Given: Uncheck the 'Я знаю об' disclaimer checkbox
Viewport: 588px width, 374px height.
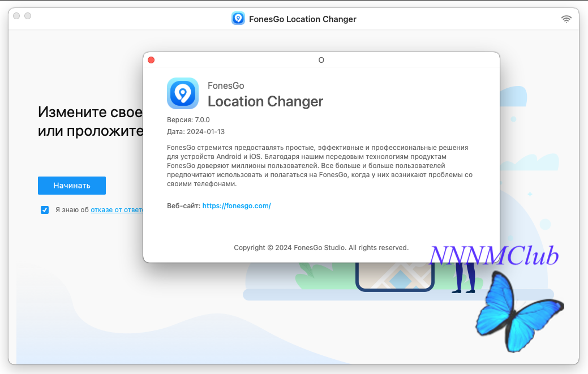Looking at the screenshot, I should point(45,210).
